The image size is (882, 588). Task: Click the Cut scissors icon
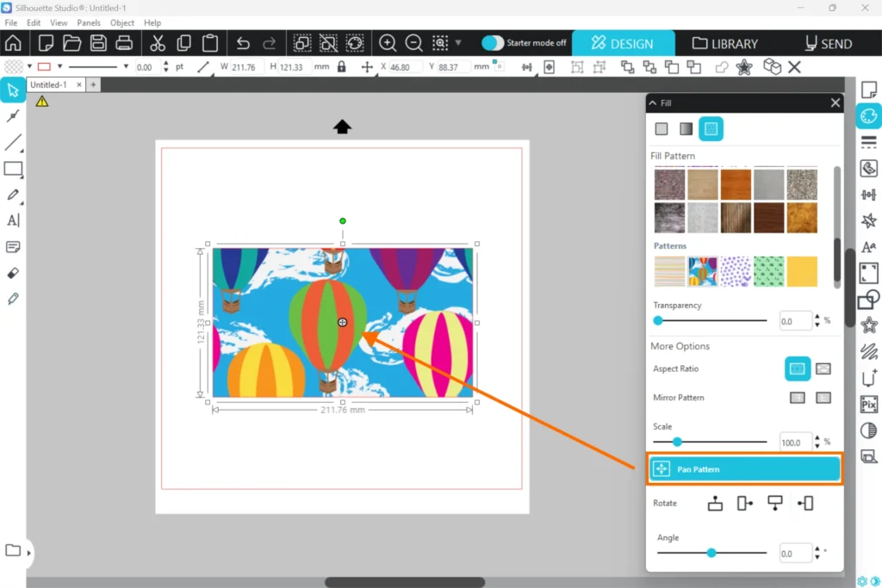(x=158, y=43)
